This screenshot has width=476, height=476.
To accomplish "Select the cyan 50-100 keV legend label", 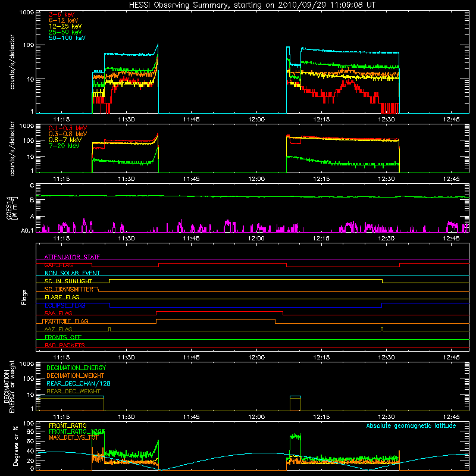I will (67, 38).
